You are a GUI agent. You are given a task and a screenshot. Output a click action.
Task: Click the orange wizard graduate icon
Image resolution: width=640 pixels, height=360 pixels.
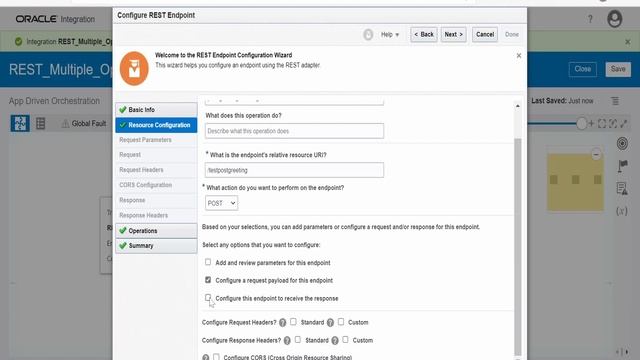tap(134, 69)
